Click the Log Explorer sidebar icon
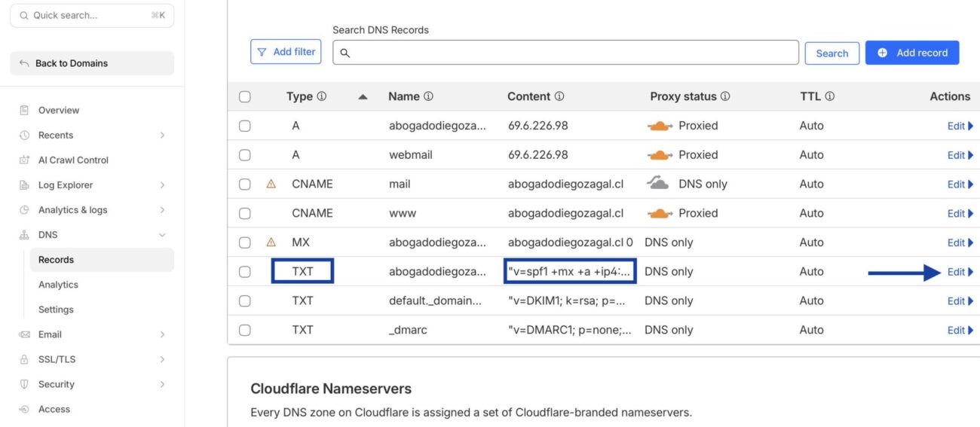The width and height of the screenshot is (980, 427). click(x=24, y=185)
